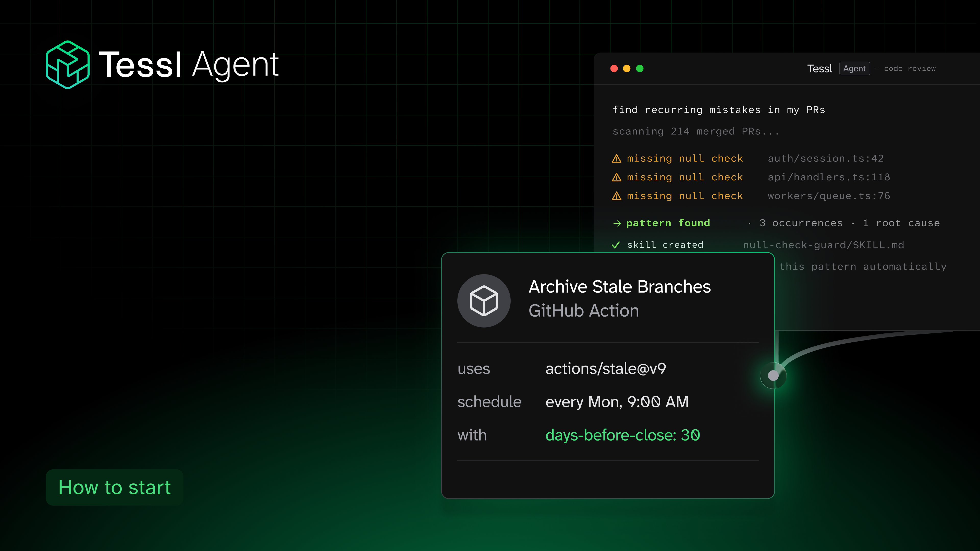This screenshot has height=551, width=980.
Task: Click the arrow icon before pattern found
Action: (x=617, y=223)
